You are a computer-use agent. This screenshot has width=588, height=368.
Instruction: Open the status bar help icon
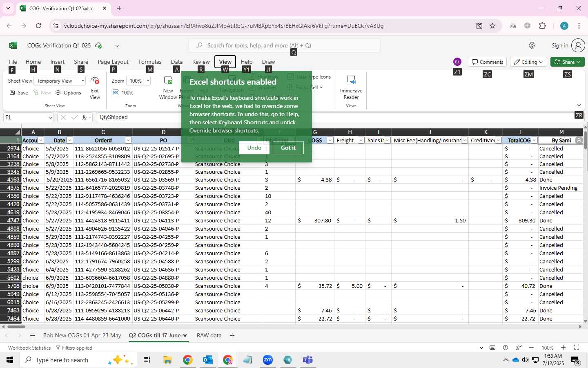coord(506,348)
